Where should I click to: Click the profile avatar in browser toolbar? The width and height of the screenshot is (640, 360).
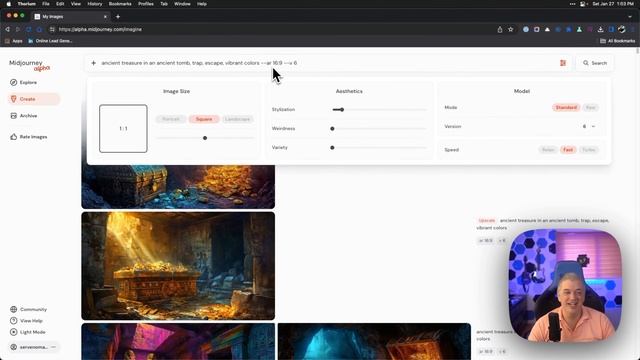622,29
